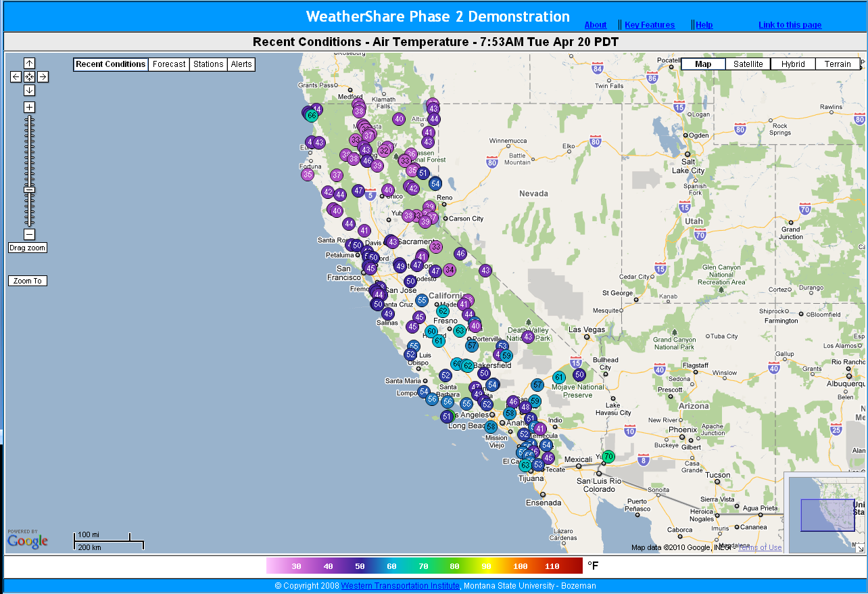
Task: Click the yellow-green 70°F marker near Yuma
Action: tap(608, 457)
